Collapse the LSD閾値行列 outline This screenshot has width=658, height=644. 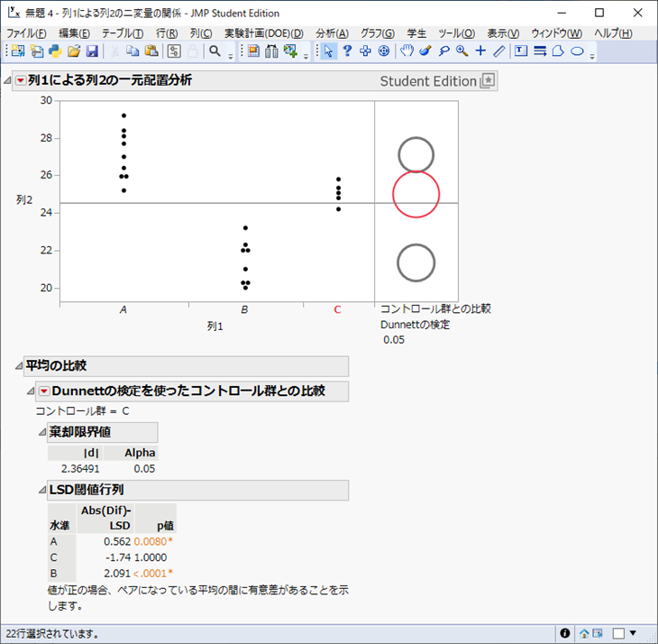pyautogui.click(x=41, y=491)
